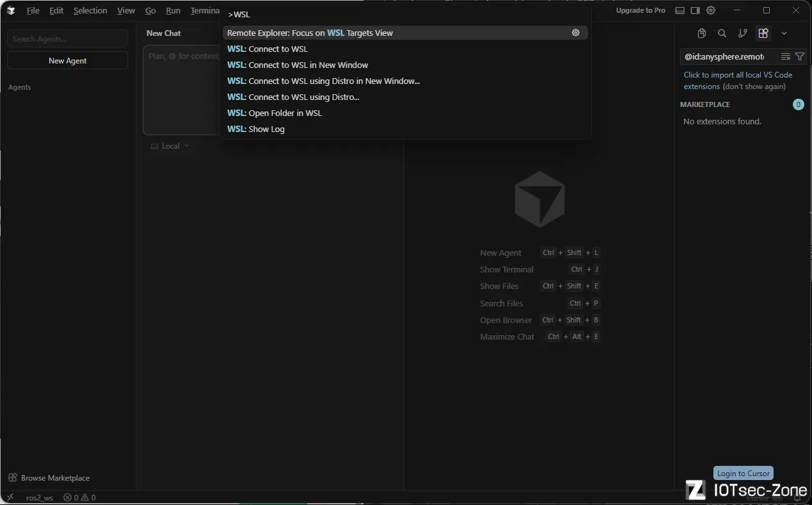Collapse the MARKETPLACE section header

click(x=705, y=104)
